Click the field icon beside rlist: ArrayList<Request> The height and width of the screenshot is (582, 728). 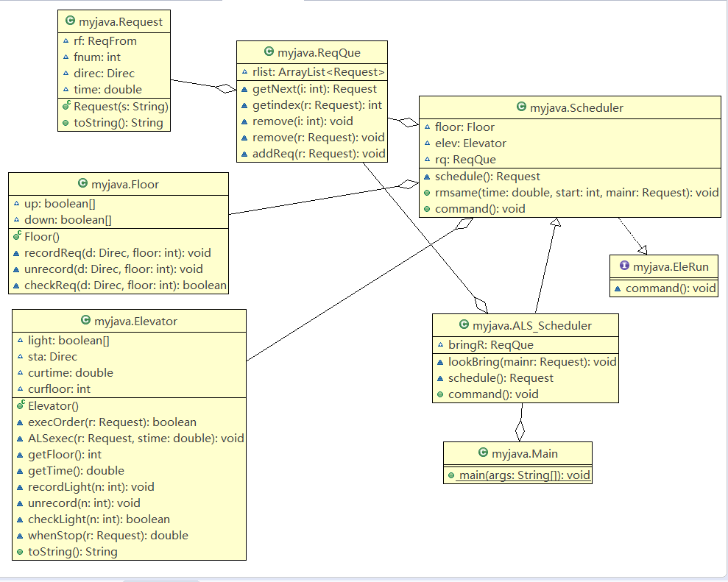tap(244, 72)
